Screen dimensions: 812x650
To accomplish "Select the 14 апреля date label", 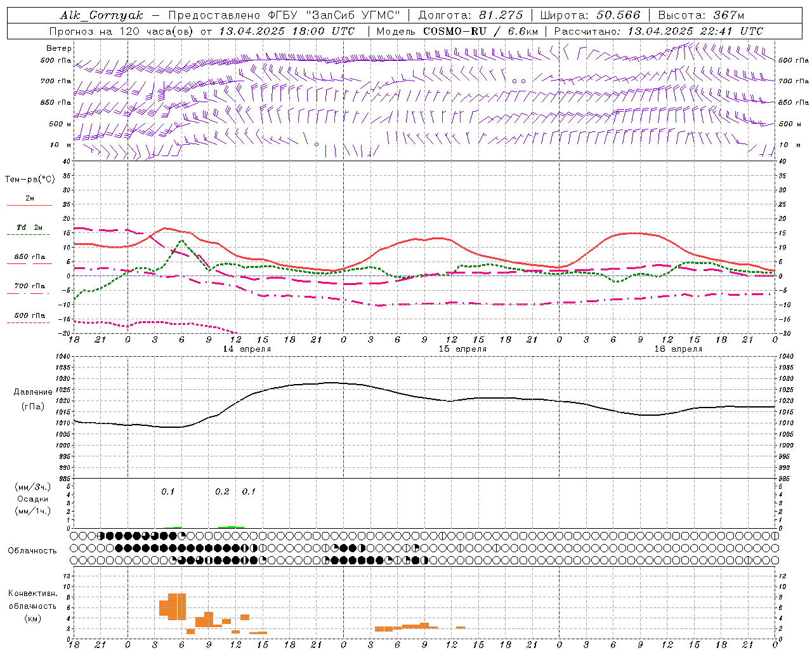I will (247, 349).
